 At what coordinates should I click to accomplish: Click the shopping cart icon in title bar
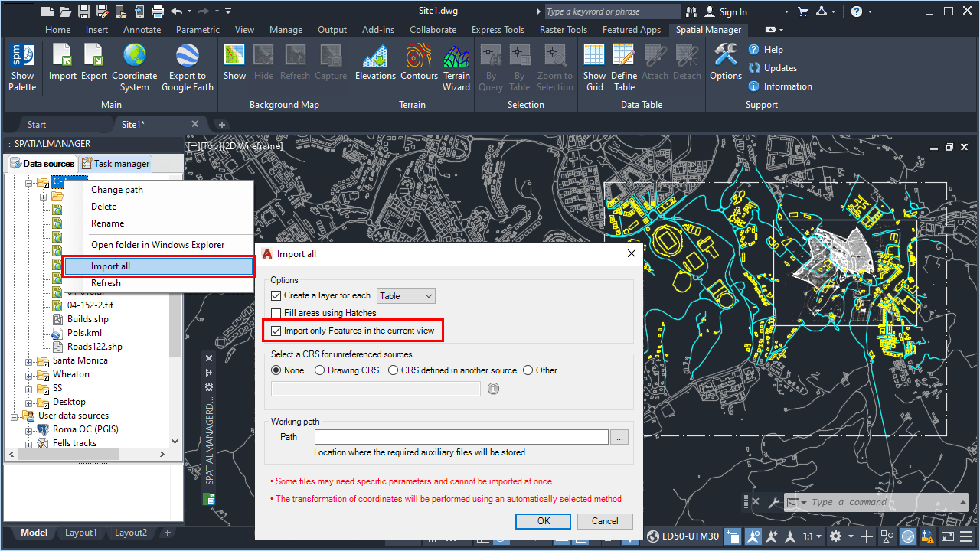[802, 11]
